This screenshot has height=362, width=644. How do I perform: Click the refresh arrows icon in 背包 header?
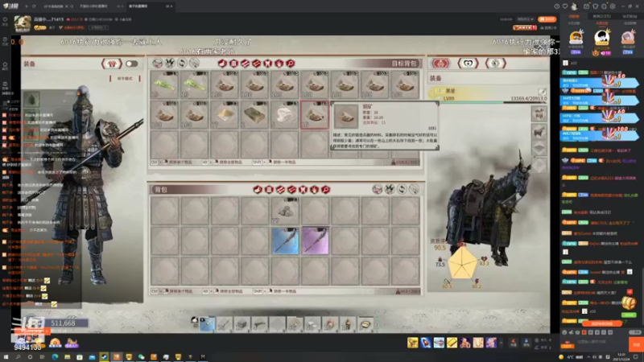point(402,189)
